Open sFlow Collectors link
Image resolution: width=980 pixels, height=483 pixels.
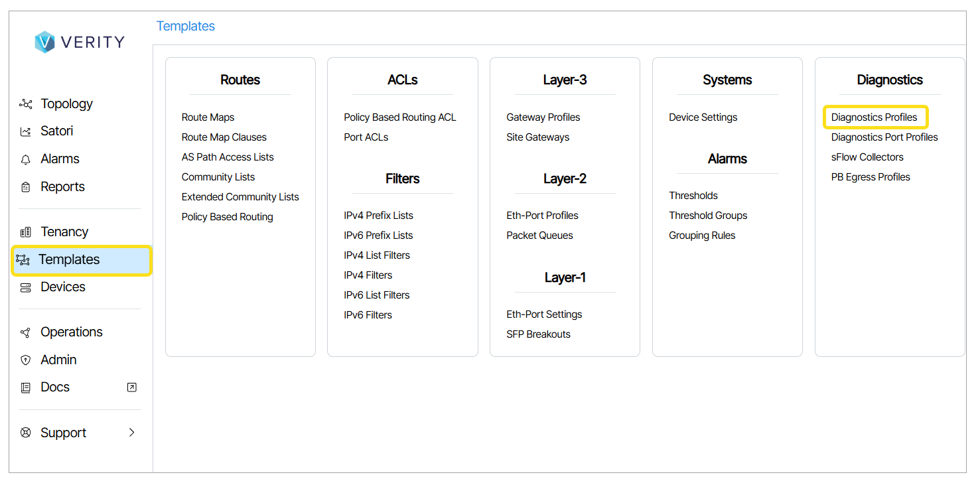click(x=867, y=157)
